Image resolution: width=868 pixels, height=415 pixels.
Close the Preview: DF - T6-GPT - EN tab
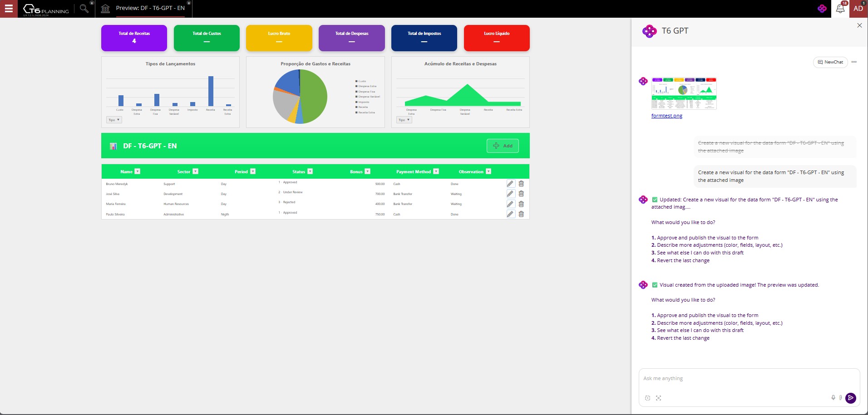click(x=189, y=3)
